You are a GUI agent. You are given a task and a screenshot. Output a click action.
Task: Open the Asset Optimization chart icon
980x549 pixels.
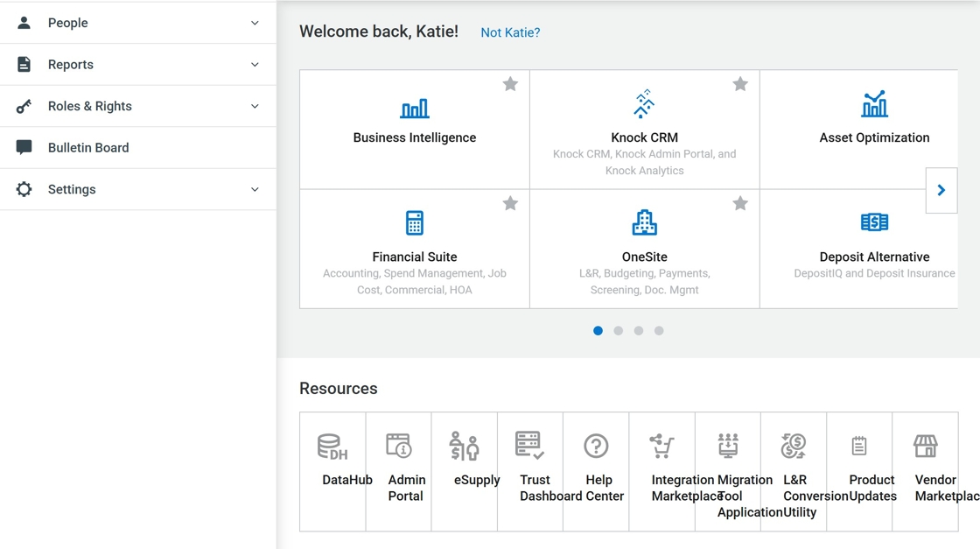click(874, 104)
